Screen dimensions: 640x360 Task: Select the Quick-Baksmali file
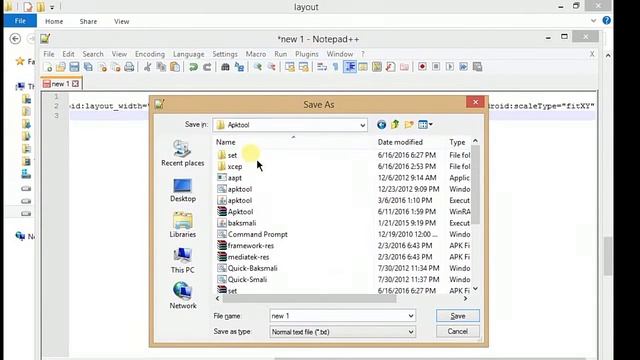(252, 268)
